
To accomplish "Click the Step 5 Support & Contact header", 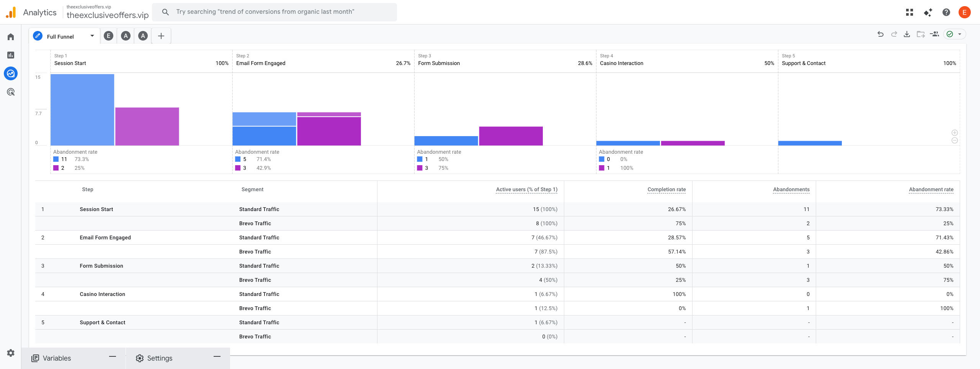I will click(x=869, y=60).
